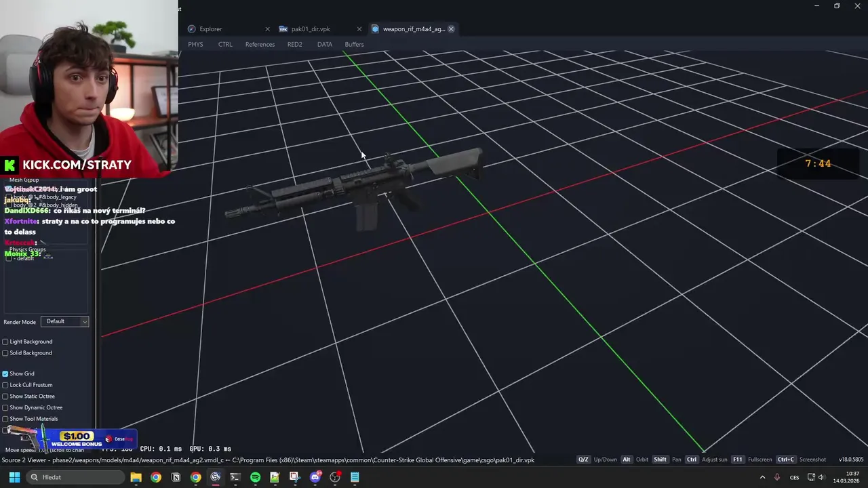Image resolution: width=868 pixels, height=488 pixels.
Task: Open Spotify from the taskbar
Action: (255, 477)
